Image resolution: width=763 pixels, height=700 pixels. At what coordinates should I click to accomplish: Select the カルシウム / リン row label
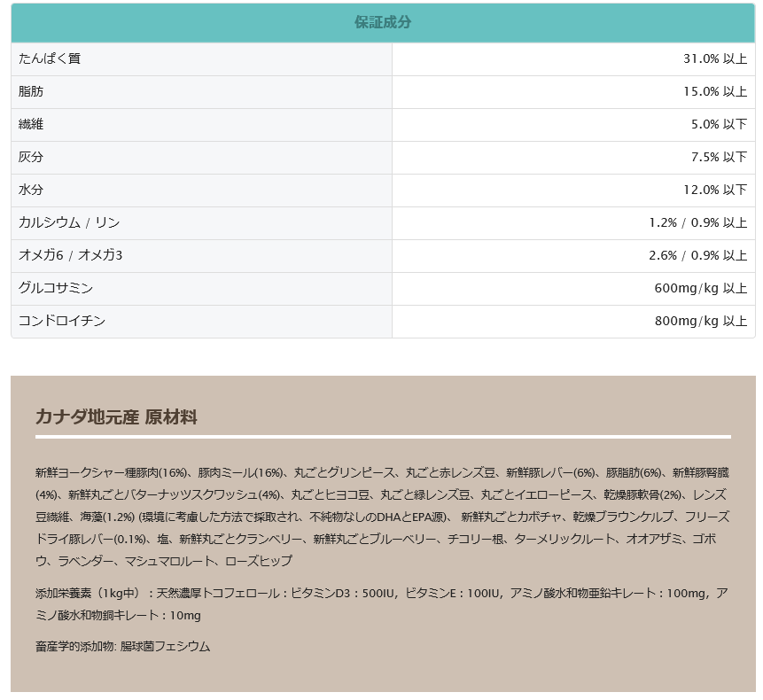click(x=69, y=222)
